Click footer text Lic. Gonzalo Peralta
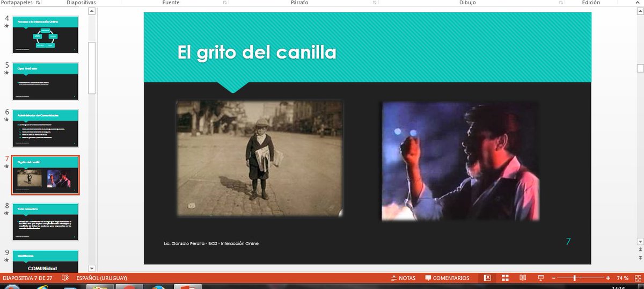 point(211,243)
